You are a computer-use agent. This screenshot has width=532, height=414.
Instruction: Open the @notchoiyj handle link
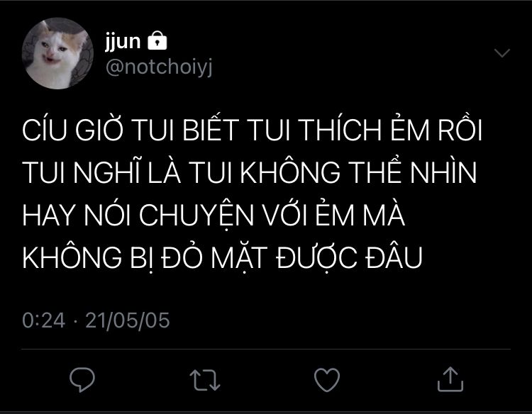point(159,67)
